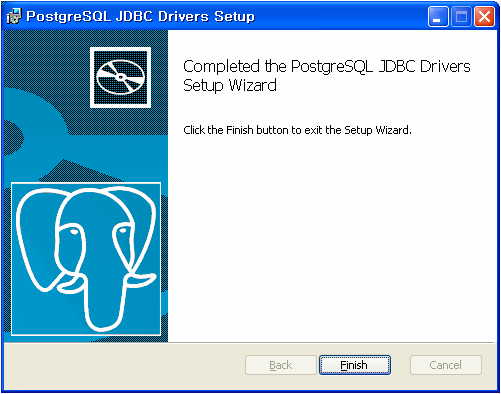Viewport: 501px width, 394px height.
Task: Click the PostgreSQL elephant logo image
Action: (x=86, y=259)
